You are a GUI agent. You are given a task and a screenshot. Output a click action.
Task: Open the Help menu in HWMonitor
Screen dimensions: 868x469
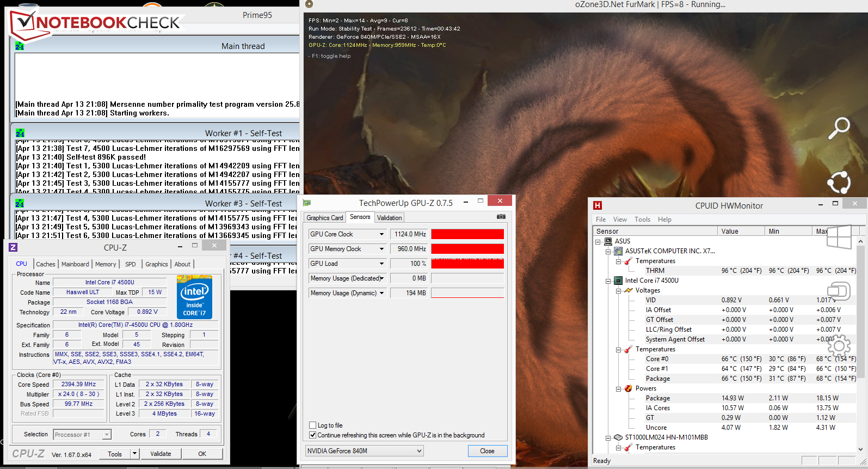664,220
